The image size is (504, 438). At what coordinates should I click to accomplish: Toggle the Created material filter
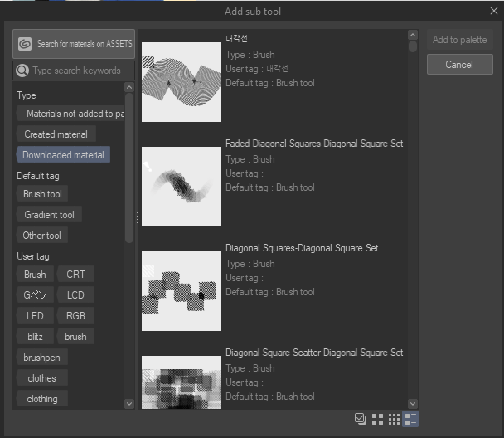56,134
